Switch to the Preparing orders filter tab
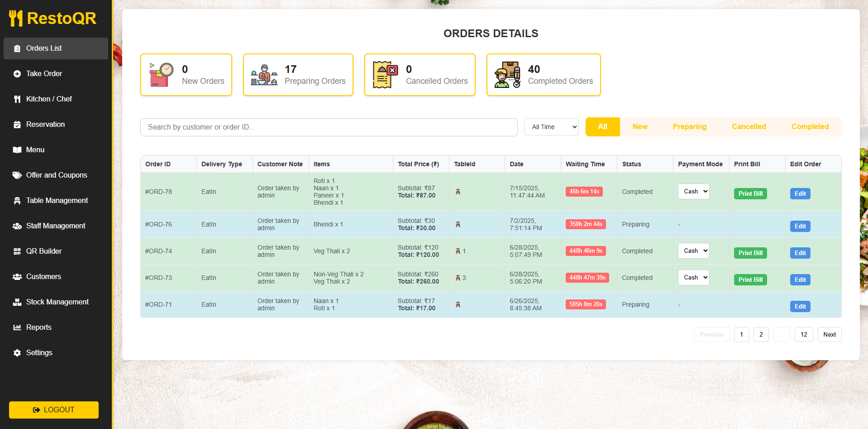The height and width of the screenshot is (429, 868). pos(689,127)
